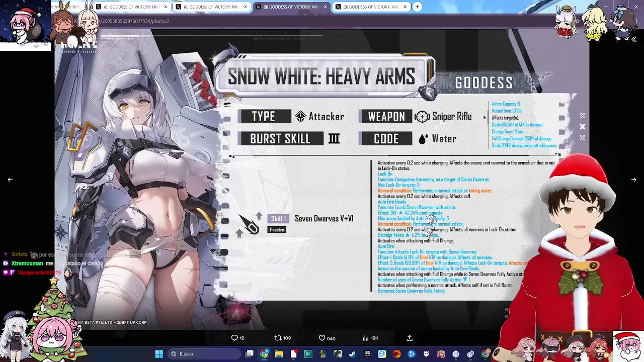Share the post with the upload arrow icon
This screenshot has width=644, height=362.
(410, 338)
